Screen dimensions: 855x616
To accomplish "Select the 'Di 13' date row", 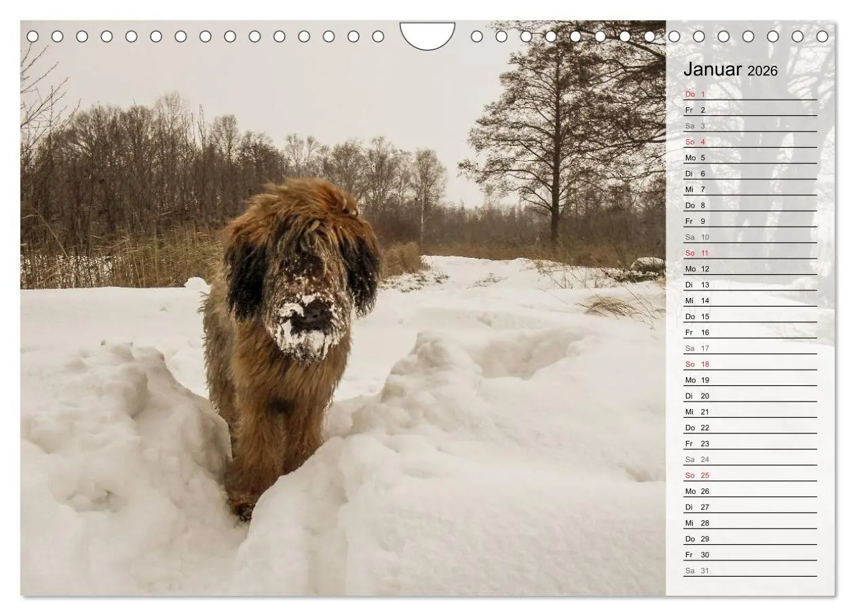I will click(x=750, y=284).
